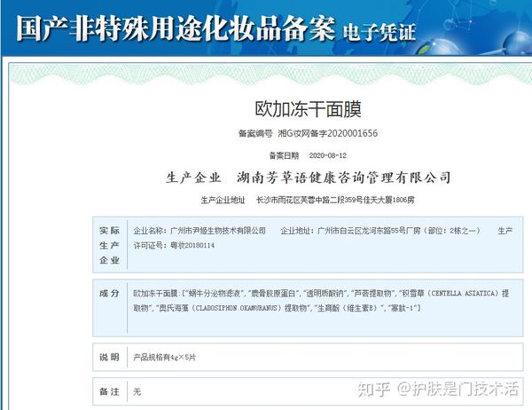This screenshot has width=532, height=410.
Task: Click the 说明 section label
Action: point(109,357)
